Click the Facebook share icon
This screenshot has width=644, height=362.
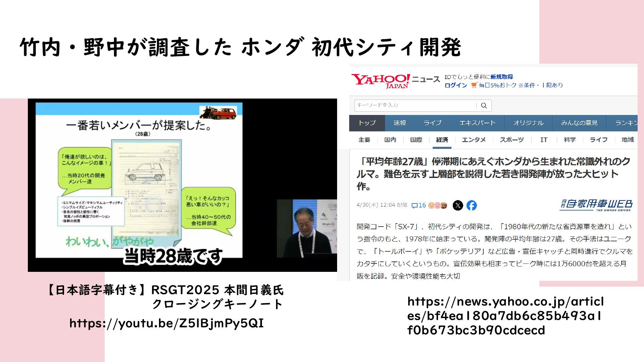tap(472, 205)
